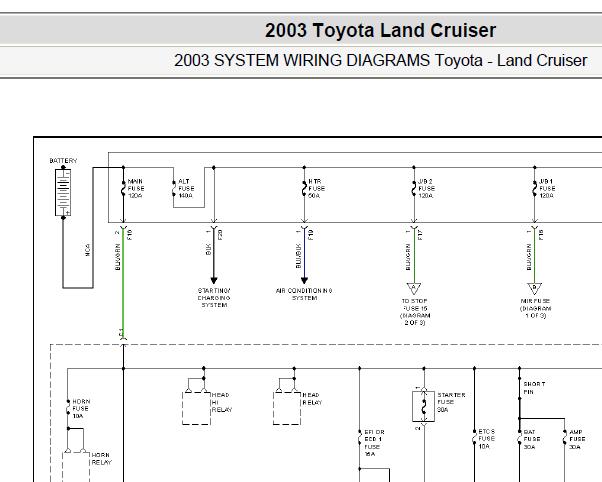The width and height of the screenshot is (602, 482).
Task: Click the triangle connector marked A
Action: [414, 288]
